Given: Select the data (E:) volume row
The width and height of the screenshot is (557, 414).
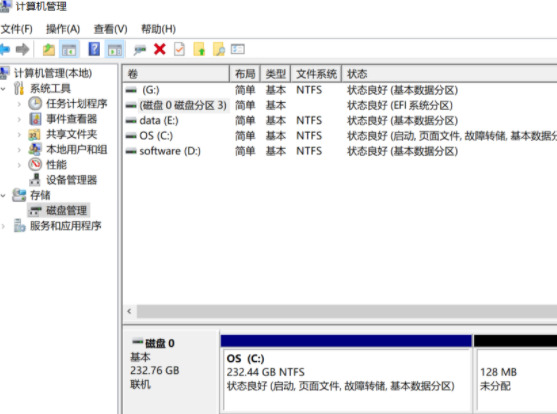Looking at the screenshot, I should (x=340, y=120).
